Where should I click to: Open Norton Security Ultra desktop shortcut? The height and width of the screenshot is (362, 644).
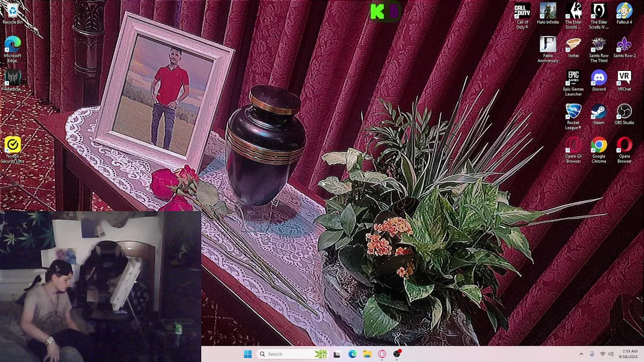click(13, 150)
